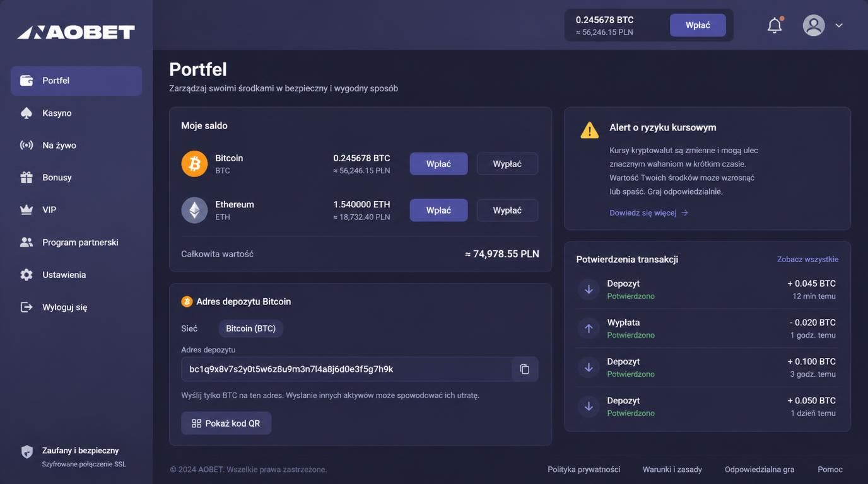Open Warunki i zasady footer link
Image resolution: width=868 pixels, height=484 pixels.
[x=672, y=470]
